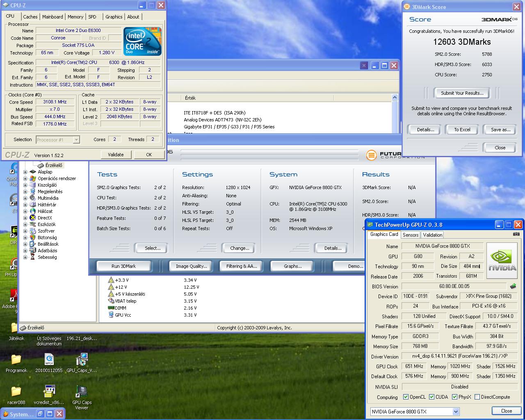Open the Processor #1 selection dropdown
Viewport: 525px width, 420px height.
point(76,140)
